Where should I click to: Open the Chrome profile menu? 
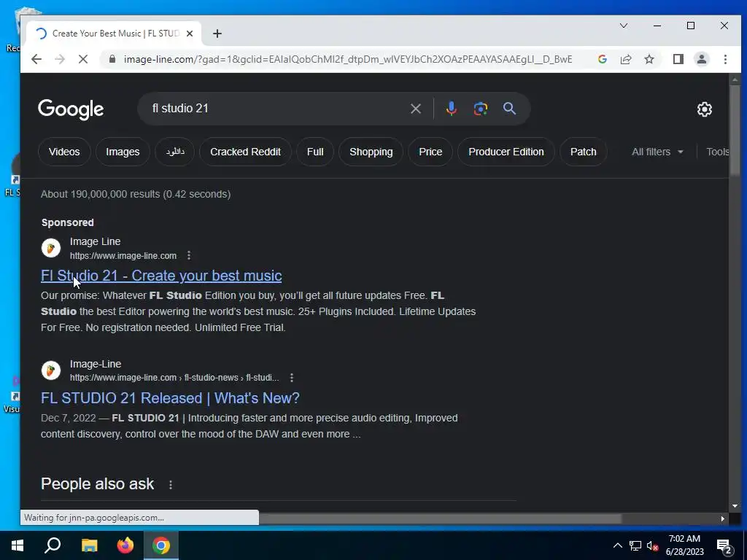pyautogui.click(x=702, y=59)
